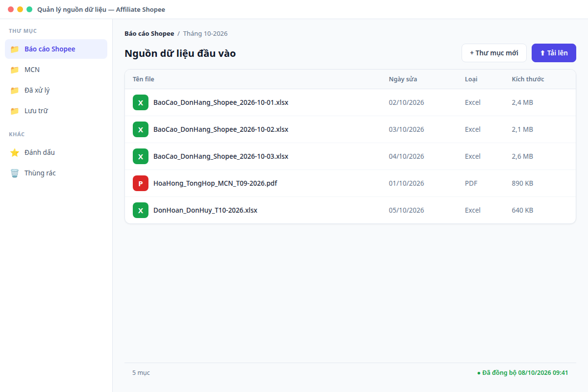Open the Đã xử lý folder
The image size is (588, 392).
click(x=56, y=90)
